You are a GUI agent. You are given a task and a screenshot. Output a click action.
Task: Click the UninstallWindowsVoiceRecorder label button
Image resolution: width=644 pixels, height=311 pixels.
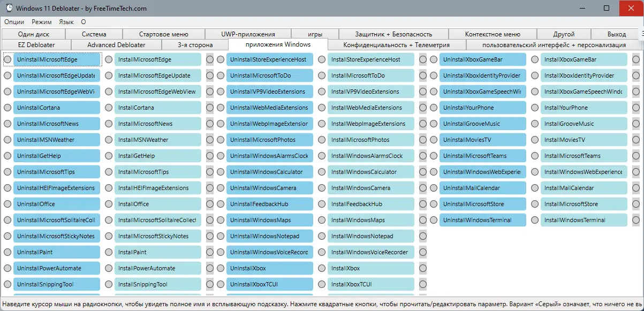(270, 252)
